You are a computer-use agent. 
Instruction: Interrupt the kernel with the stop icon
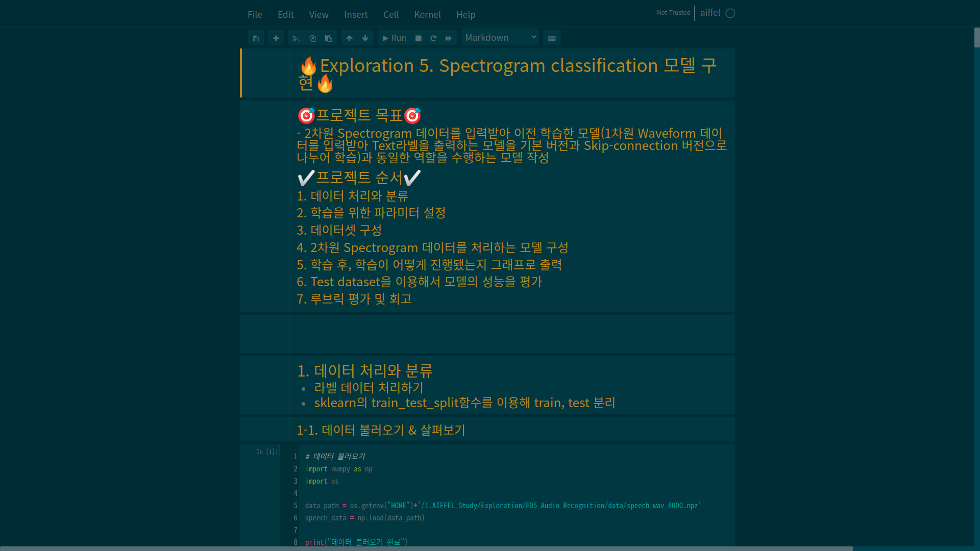419,38
